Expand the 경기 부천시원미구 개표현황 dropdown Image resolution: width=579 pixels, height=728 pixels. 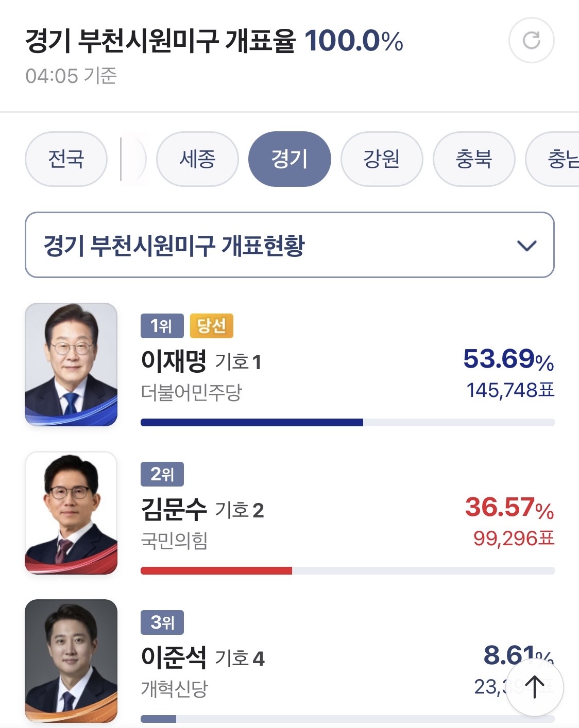(258, 245)
